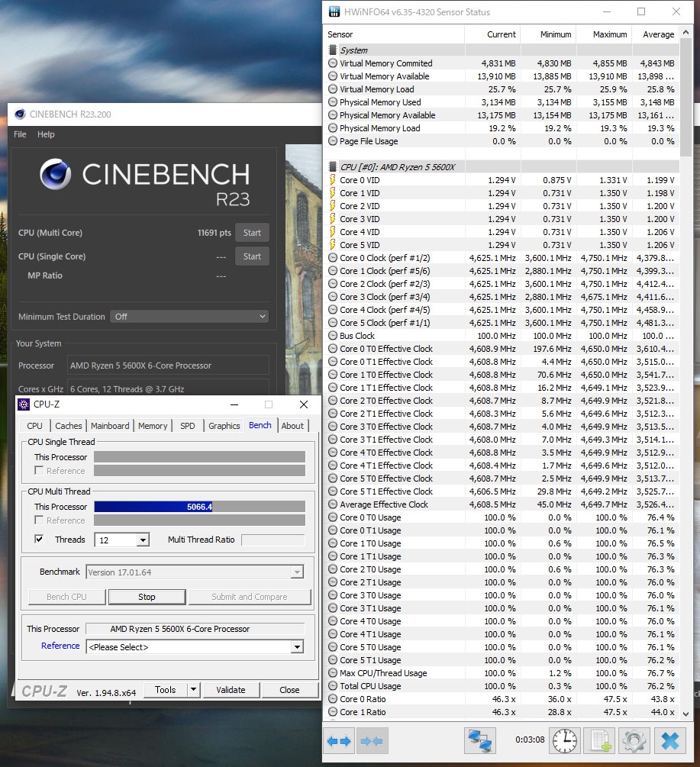The image size is (700, 767).
Task: Click lightning icon beside Core 0 VID
Action: pyautogui.click(x=333, y=180)
